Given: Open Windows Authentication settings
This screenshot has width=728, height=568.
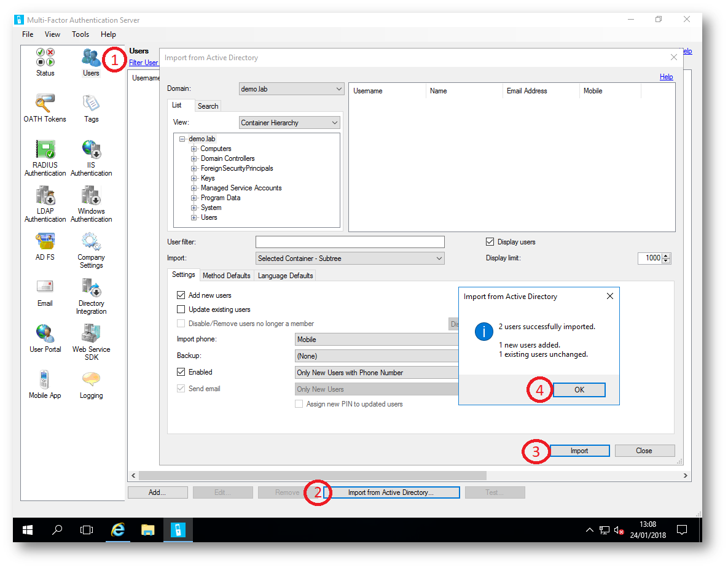Looking at the screenshot, I should (91, 204).
